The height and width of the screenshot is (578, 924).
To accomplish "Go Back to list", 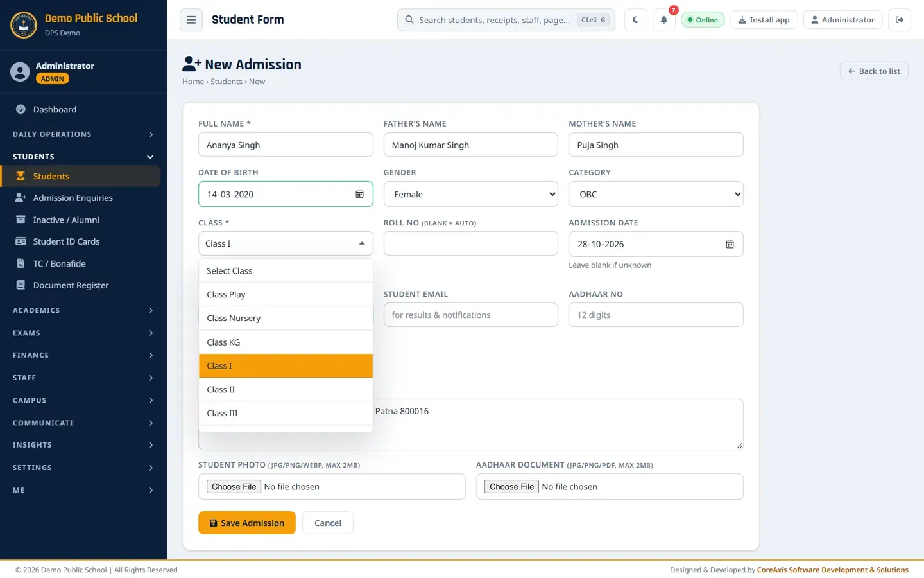I will [874, 71].
